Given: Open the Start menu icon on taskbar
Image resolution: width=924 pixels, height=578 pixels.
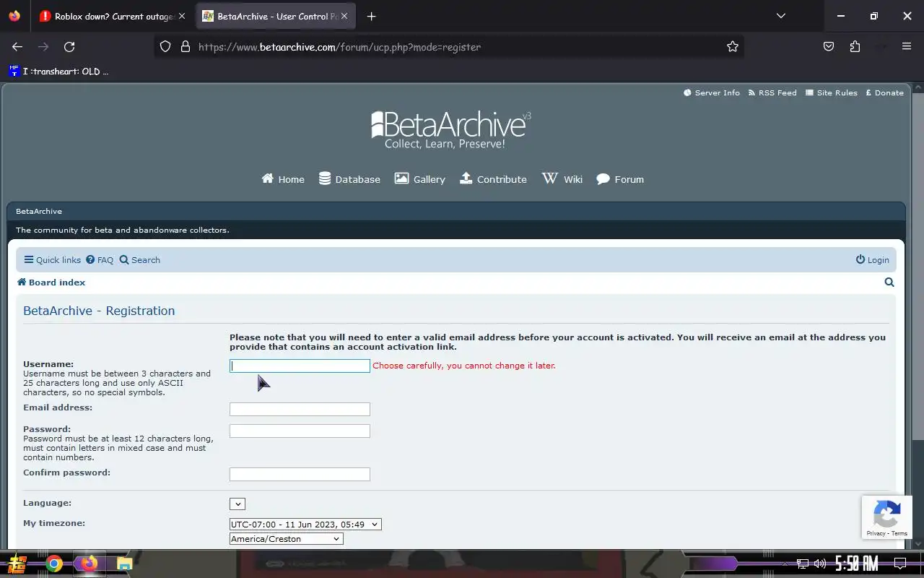Looking at the screenshot, I should click(17, 564).
